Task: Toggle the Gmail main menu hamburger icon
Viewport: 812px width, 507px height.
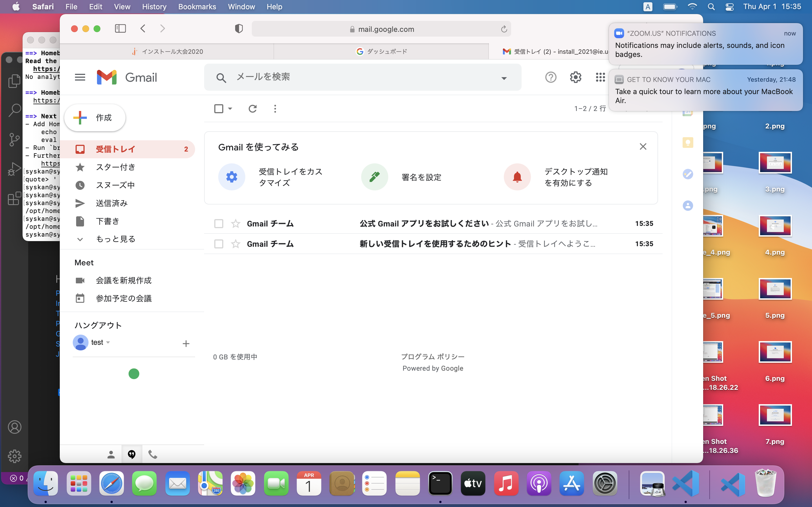Action: point(80,77)
